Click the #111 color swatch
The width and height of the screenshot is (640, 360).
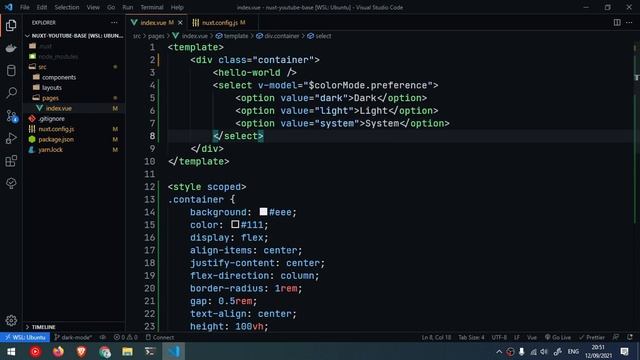(235, 224)
